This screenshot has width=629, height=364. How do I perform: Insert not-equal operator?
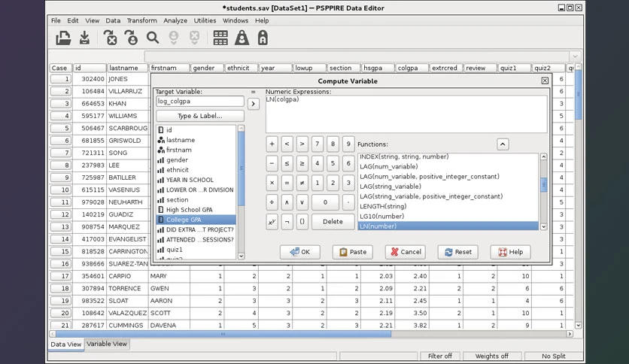[x=302, y=183]
